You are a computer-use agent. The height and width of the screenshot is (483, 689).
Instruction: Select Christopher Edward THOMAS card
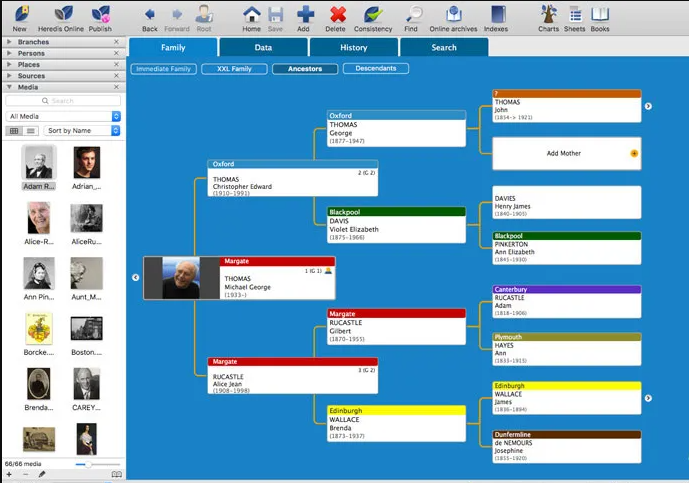tap(293, 178)
